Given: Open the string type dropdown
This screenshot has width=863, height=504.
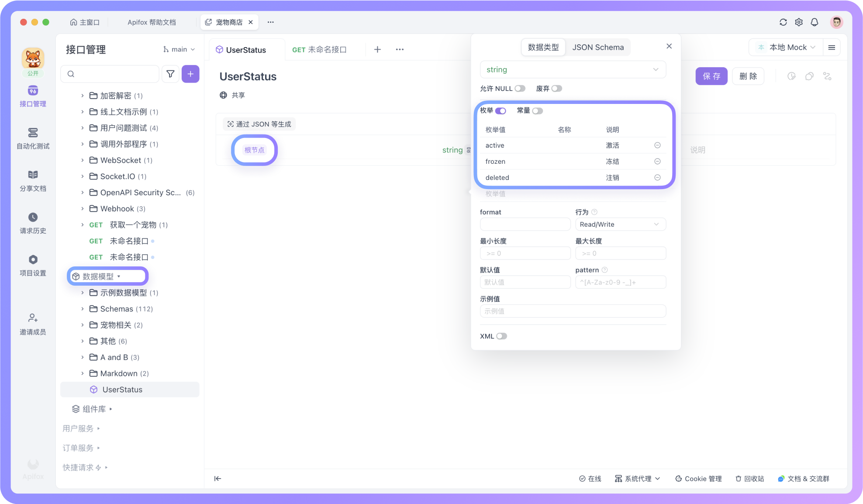Looking at the screenshot, I should (x=573, y=70).
